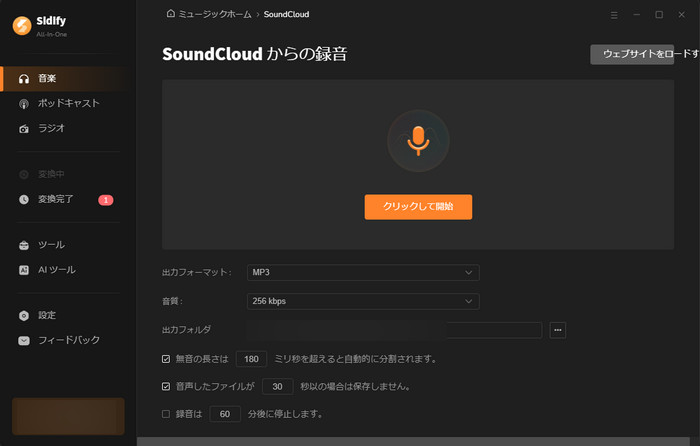The image size is (700, 446).
Task: Click the envelope icon beside フィードバック
Action: pos(24,341)
